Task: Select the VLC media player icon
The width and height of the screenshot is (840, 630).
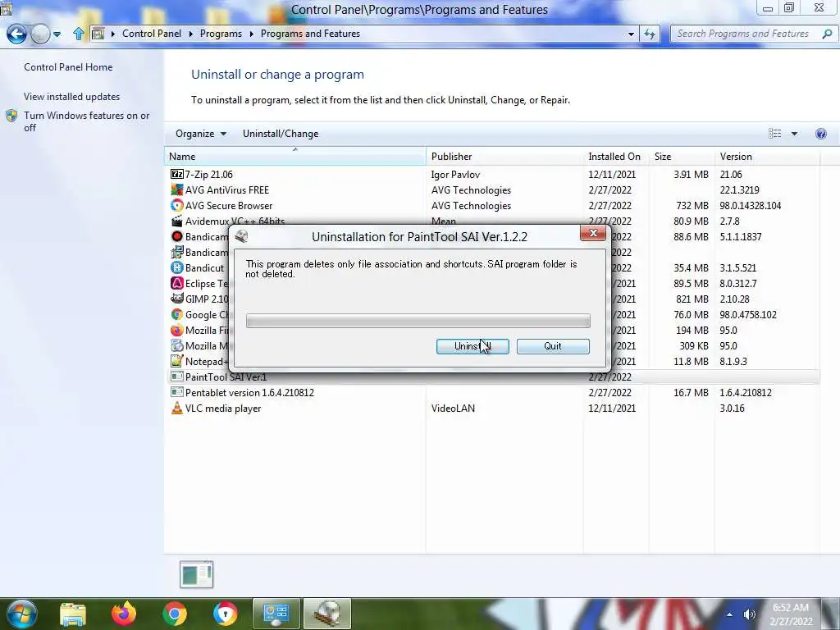Action: point(177,409)
